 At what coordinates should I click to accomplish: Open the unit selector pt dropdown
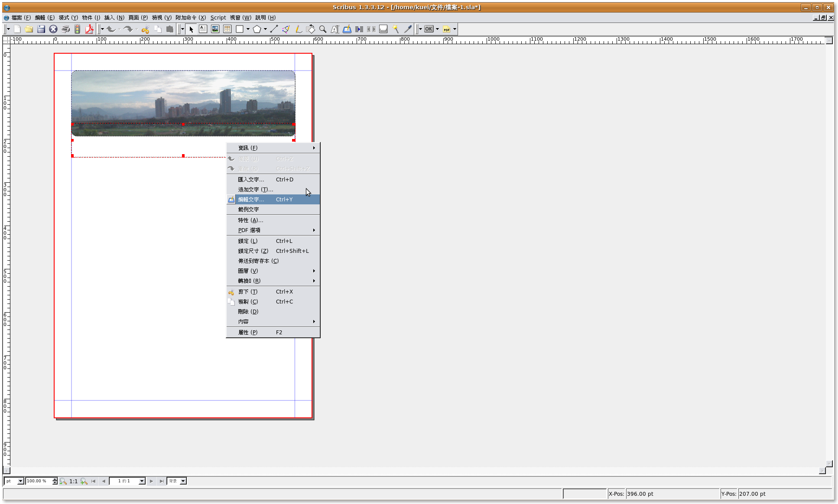tap(20, 481)
